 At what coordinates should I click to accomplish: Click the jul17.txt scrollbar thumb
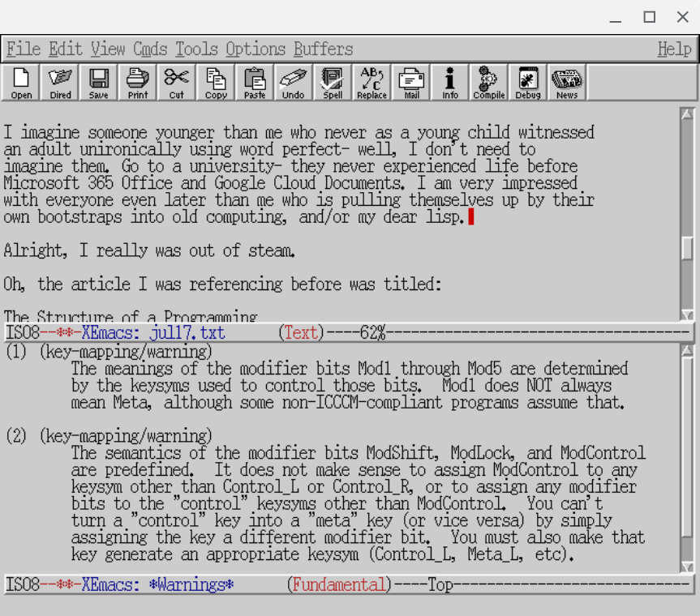point(688,248)
